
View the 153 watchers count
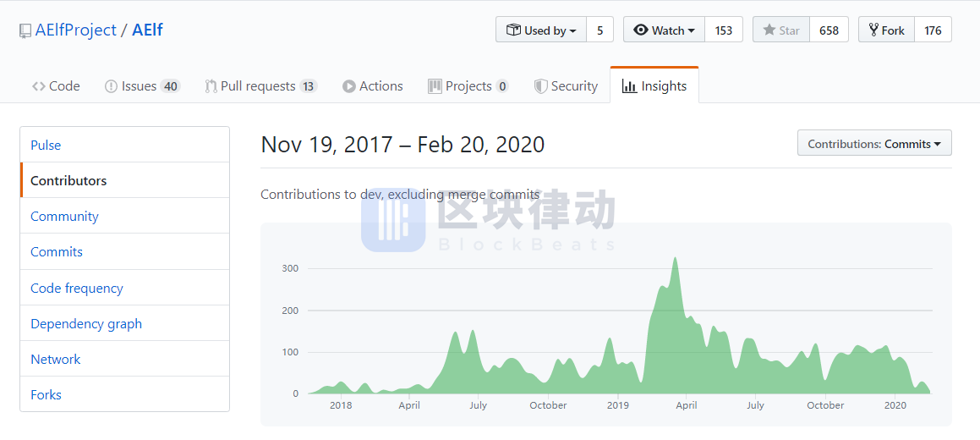coord(724,30)
